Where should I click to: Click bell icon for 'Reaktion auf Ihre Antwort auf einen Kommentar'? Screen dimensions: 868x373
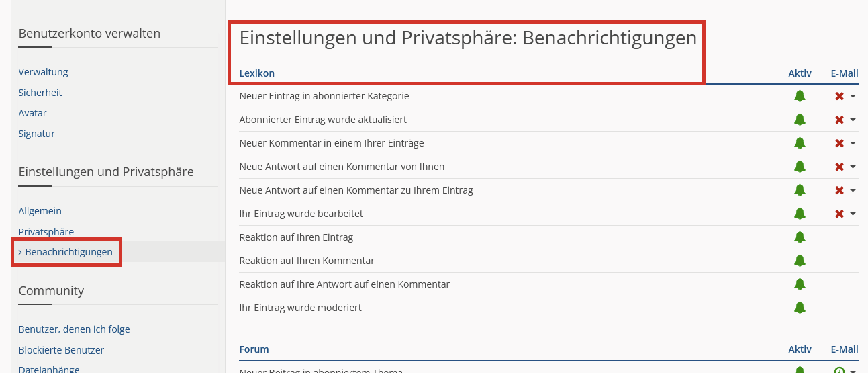tap(800, 284)
